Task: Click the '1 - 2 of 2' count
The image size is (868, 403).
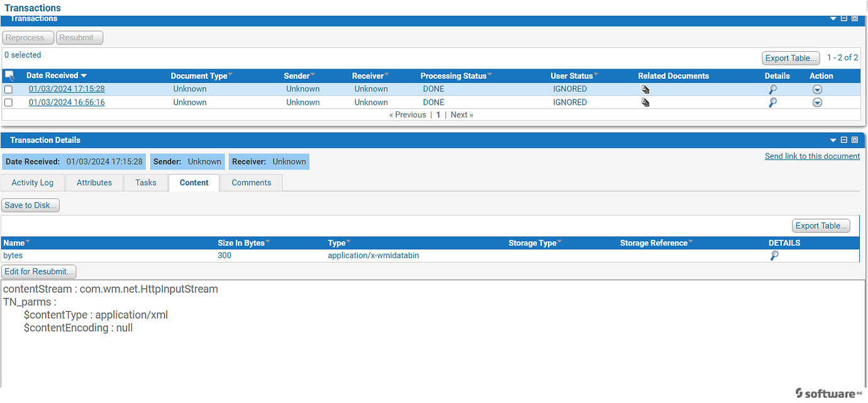Action: click(842, 57)
